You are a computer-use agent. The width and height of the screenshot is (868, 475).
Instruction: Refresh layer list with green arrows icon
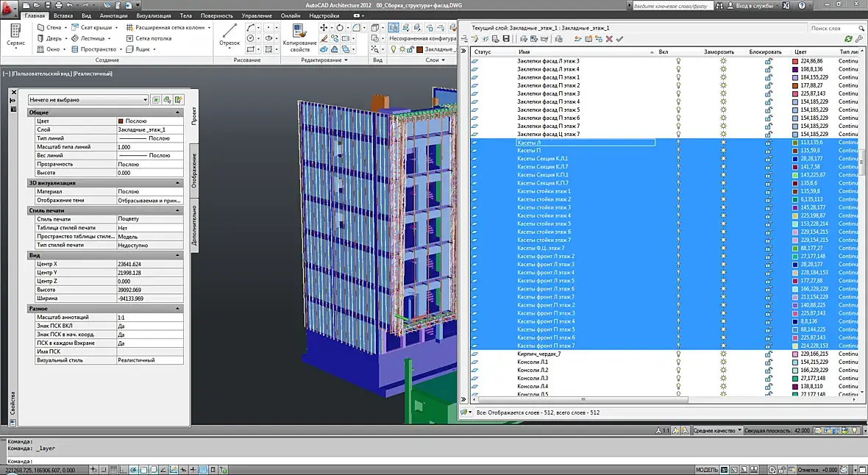coord(848,39)
